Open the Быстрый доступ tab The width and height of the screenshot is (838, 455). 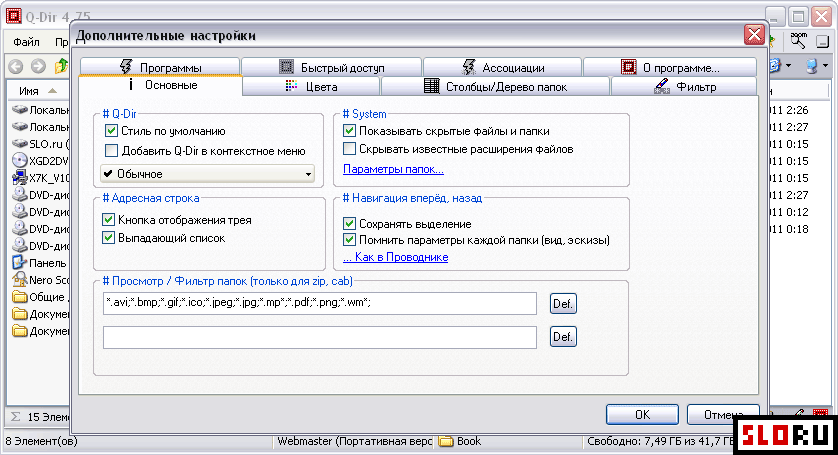point(331,67)
